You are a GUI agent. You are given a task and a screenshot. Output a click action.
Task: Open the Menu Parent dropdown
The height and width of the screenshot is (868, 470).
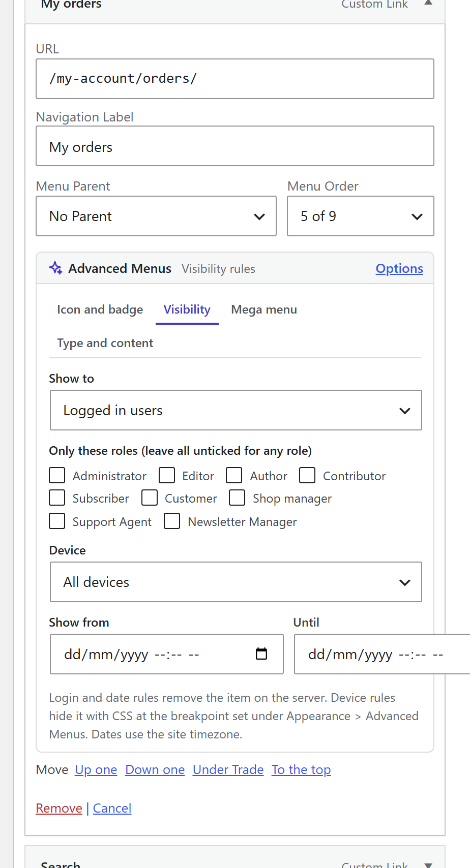click(x=156, y=216)
